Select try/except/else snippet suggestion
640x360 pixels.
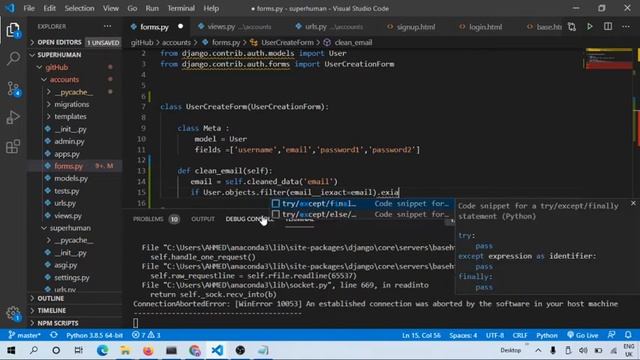[x=362, y=214]
